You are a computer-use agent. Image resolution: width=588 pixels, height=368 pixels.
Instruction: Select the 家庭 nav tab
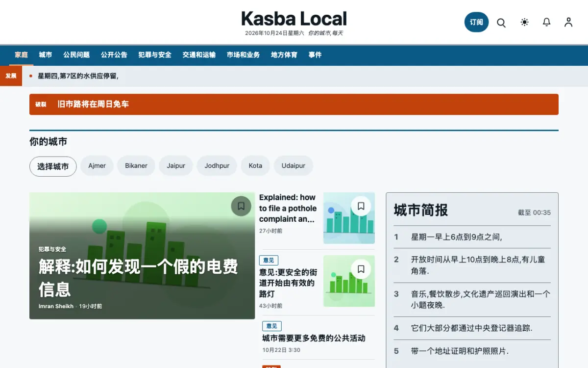click(22, 55)
